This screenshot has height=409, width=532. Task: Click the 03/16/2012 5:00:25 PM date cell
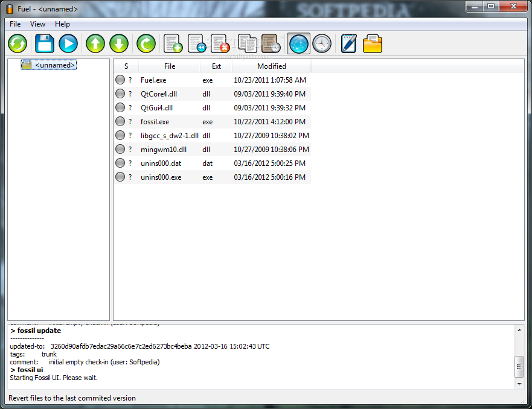(270, 163)
